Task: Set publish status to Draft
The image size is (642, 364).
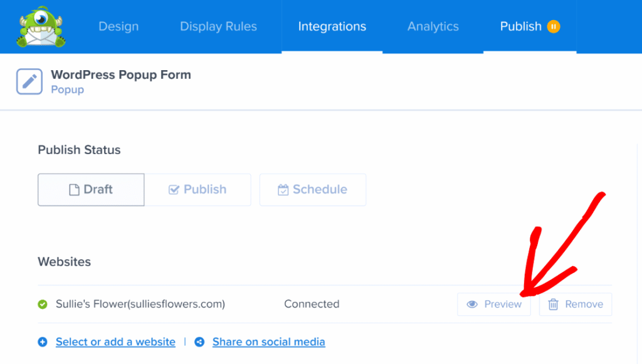Action: [91, 189]
